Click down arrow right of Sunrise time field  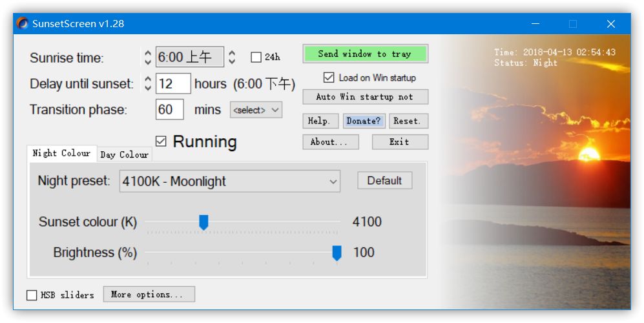click(x=232, y=61)
